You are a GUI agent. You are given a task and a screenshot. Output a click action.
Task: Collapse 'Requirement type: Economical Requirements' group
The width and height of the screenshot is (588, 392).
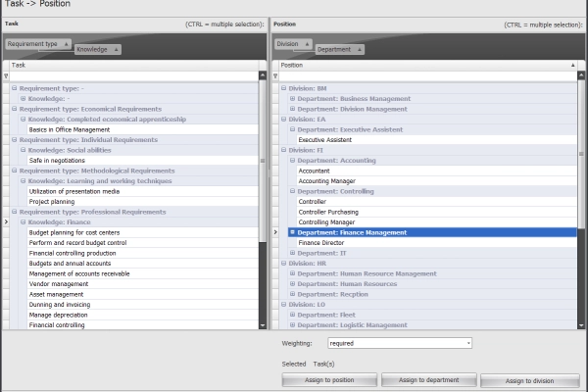click(x=15, y=109)
